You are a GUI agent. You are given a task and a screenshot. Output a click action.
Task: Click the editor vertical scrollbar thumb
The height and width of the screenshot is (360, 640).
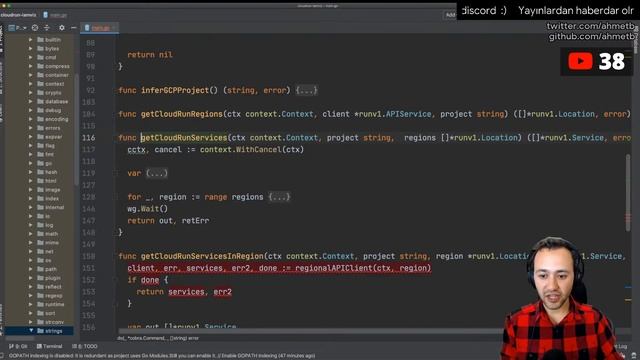628,192
